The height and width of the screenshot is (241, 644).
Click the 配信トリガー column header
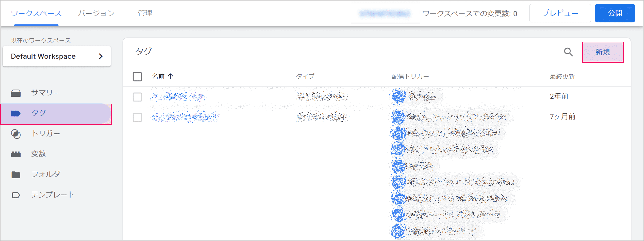click(x=410, y=76)
